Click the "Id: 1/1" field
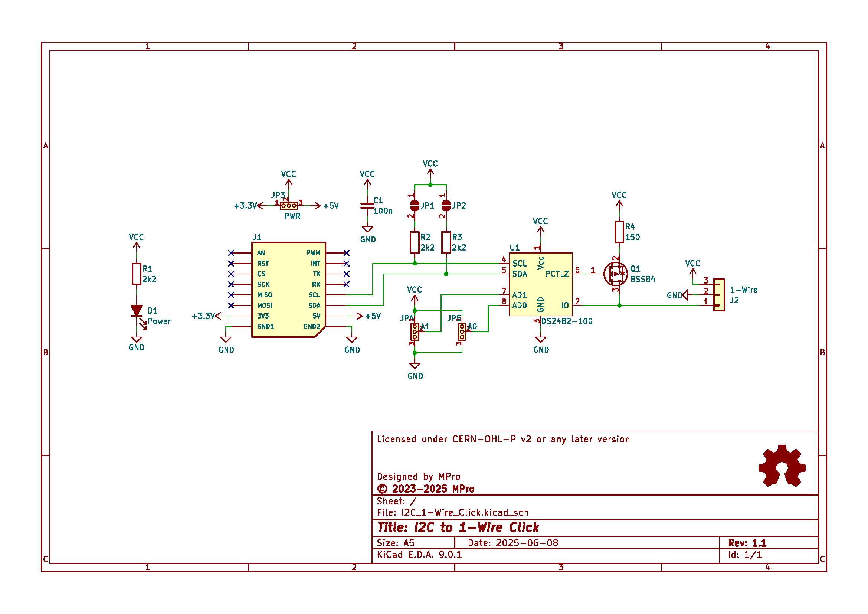This screenshot has width=868, height=614. coord(745,555)
